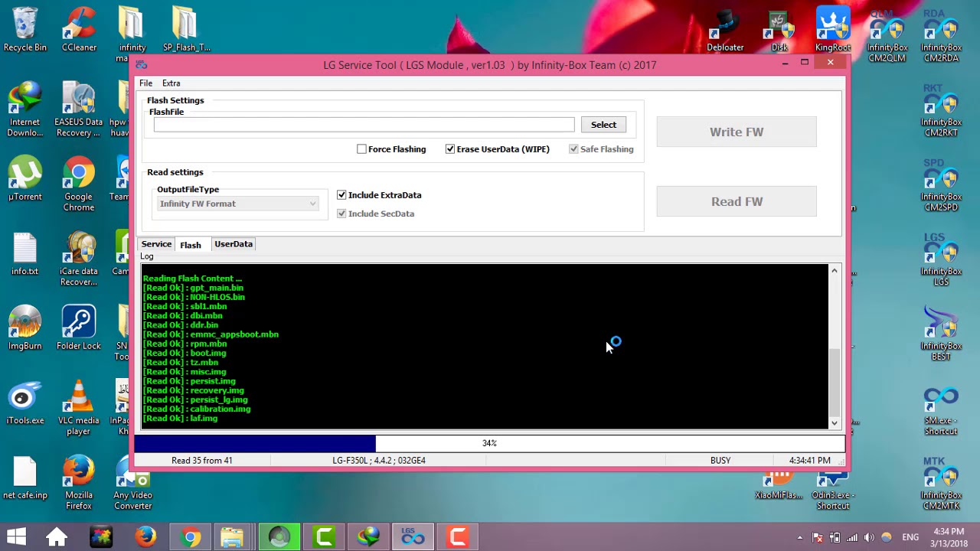Launch CCleaner from the desktop
The height and width of the screenshot is (551, 980).
click(x=79, y=29)
